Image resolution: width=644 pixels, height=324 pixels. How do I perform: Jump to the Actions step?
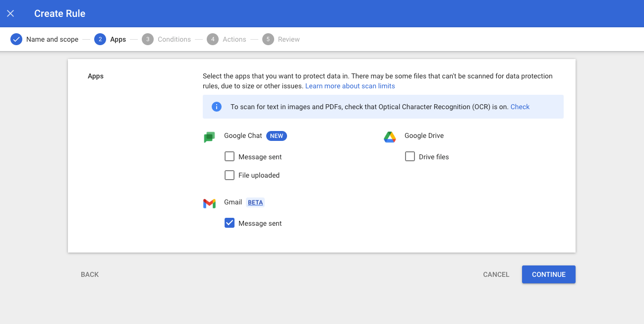pyautogui.click(x=234, y=39)
